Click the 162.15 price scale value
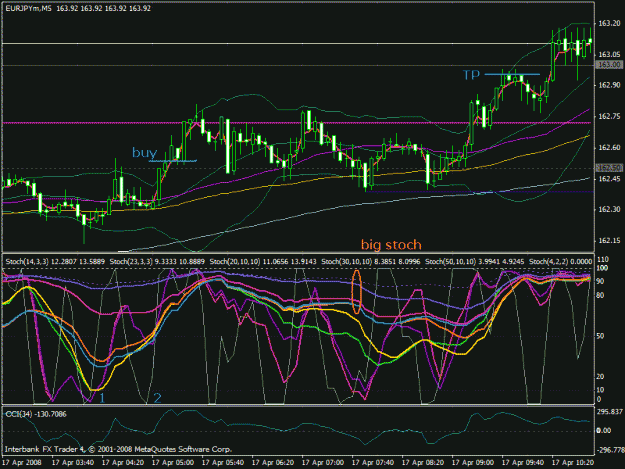 pos(609,240)
